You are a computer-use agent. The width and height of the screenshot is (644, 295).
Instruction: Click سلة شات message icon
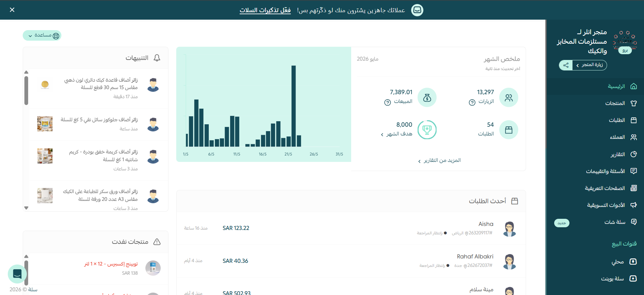633,222
